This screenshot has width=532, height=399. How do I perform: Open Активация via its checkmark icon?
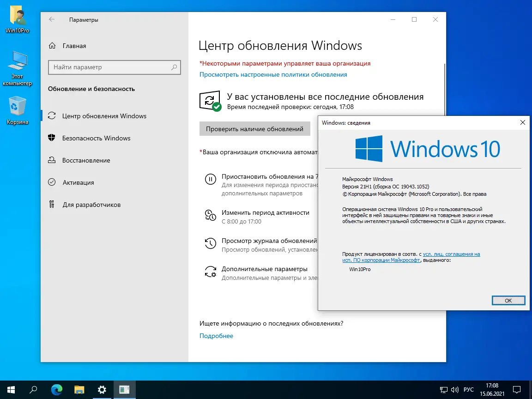pos(51,182)
